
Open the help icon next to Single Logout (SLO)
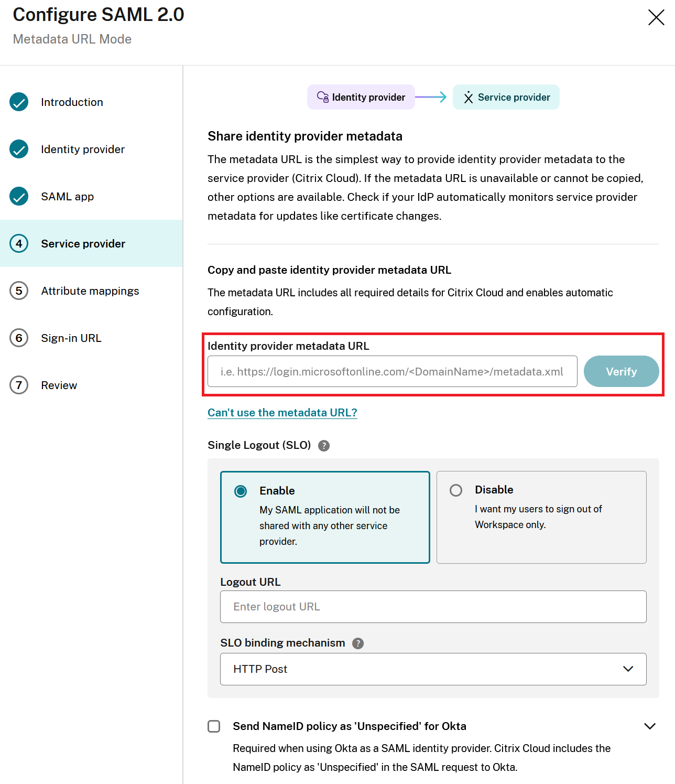pyautogui.click(x=324, y=446)
